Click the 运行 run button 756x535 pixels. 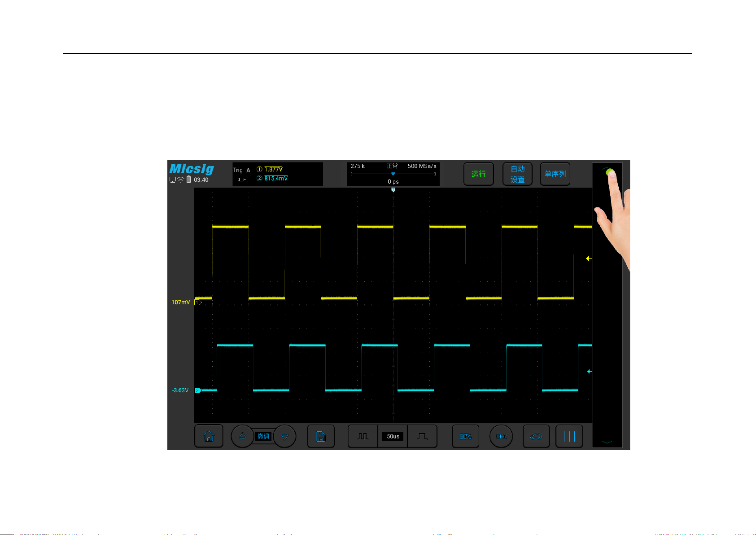tap(478, 174)
